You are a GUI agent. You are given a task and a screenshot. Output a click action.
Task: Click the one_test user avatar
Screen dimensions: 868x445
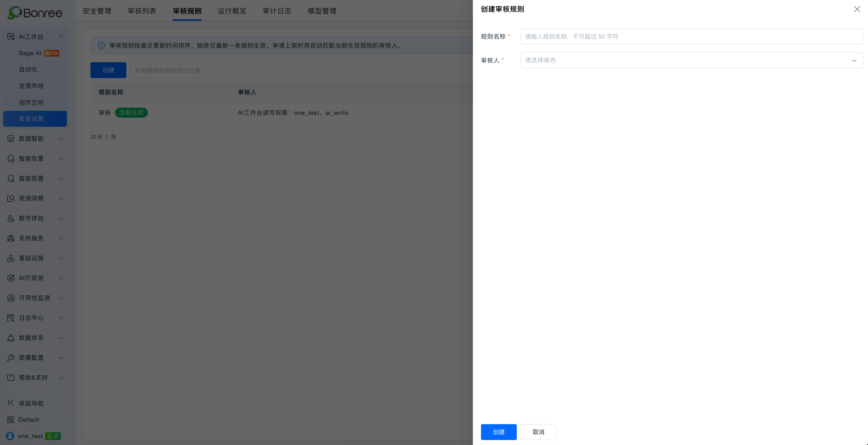click(10, 436)
